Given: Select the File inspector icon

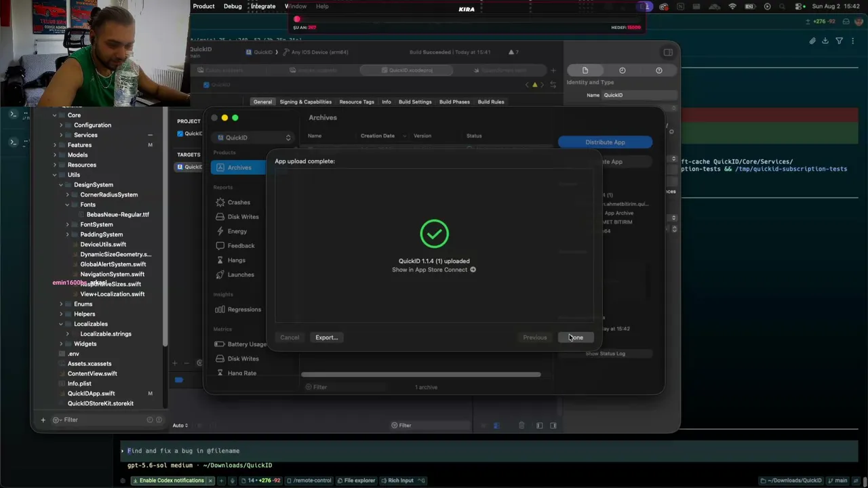Looking at the screenshot, I should tap(585, 70).
